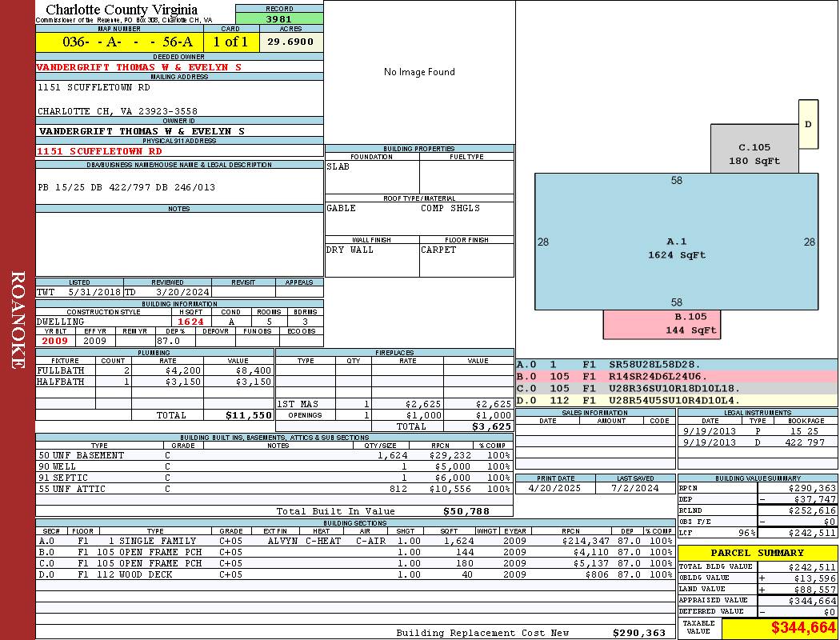Screen dimensions: 840x640
Task: Click legal instrument 9/19/2013 P 15 25
Action: [758, 430]
